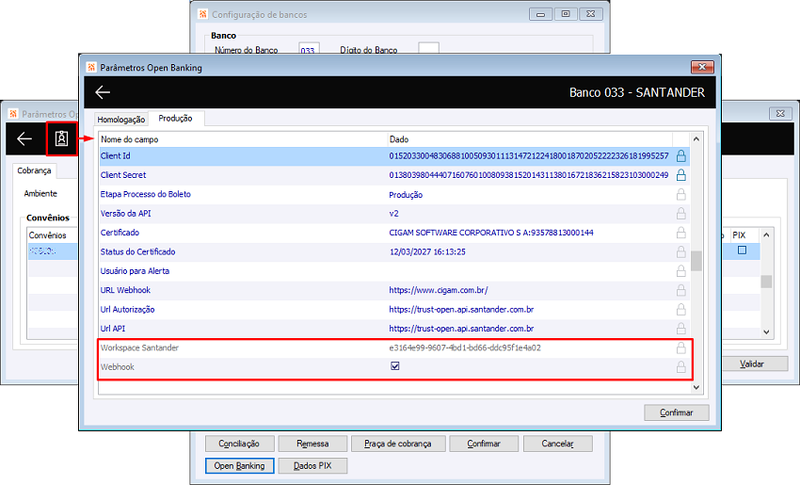Click the Certificado value CIGAM SOFTWARE CORPORATIVO
The image size is (800, 485).
point(491,233)
